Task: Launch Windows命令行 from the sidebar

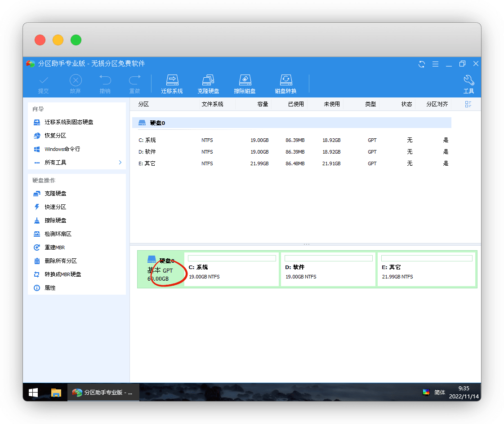Action: pos(62,149)
